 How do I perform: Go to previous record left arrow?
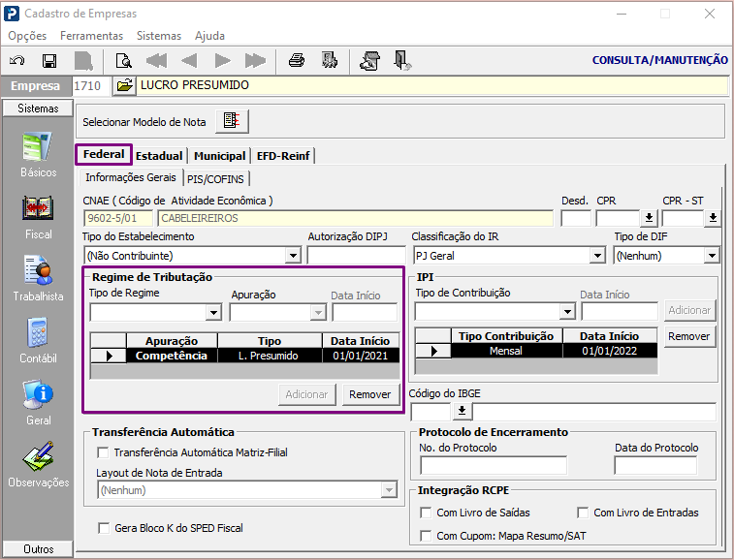click(189, 61)
